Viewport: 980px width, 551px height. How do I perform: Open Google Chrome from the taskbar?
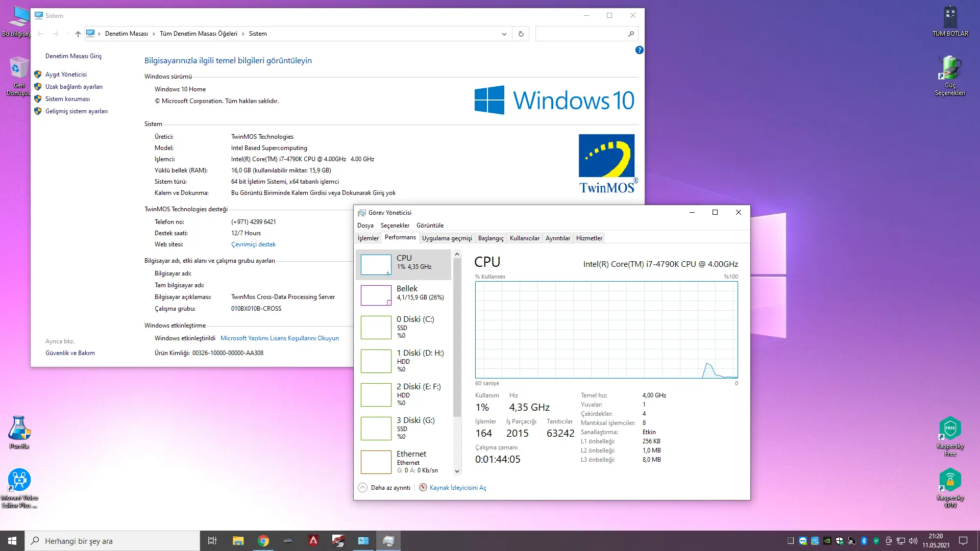click(x=263, y=541)
